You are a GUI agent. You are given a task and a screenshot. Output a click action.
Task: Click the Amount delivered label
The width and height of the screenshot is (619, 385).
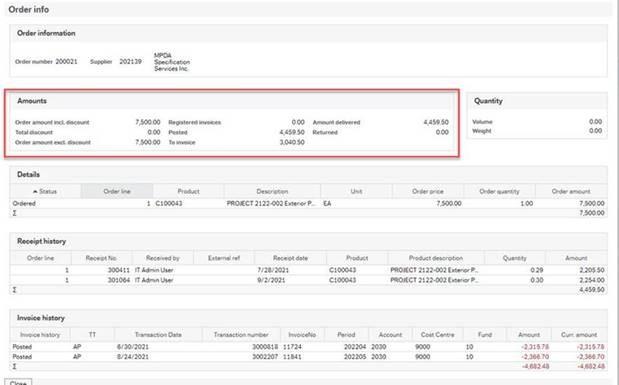336,122
